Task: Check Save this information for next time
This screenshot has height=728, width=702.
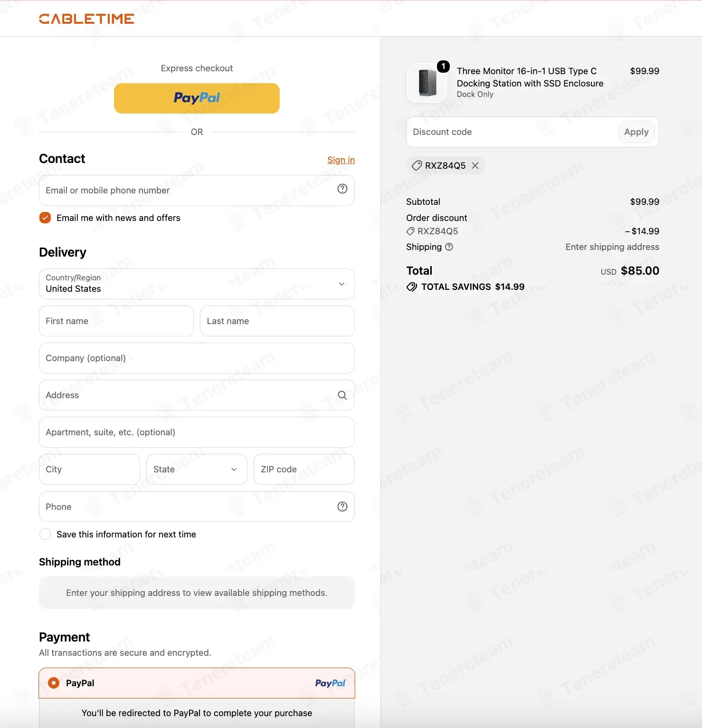Action: (x=45, y=534)
